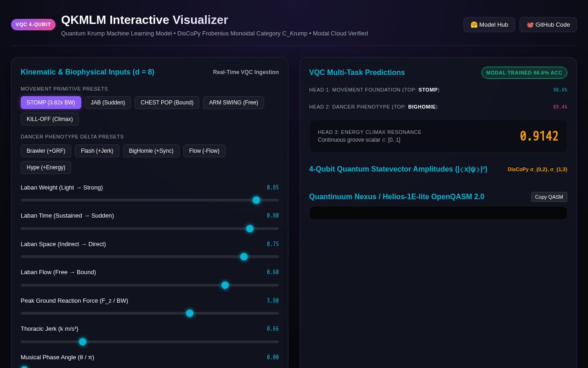The image size is (588, 368).
Task: Click the Laban Time slider handle
Action: pyautogui.click(x=250, y=229)
